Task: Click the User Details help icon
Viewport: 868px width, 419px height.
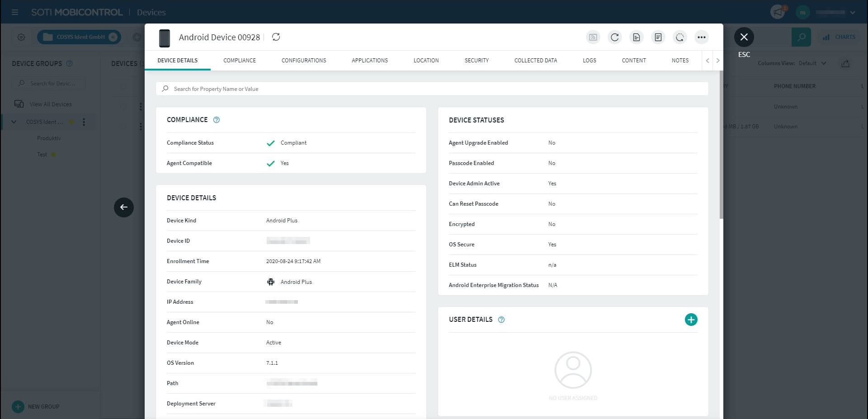Action: point(501,320)
